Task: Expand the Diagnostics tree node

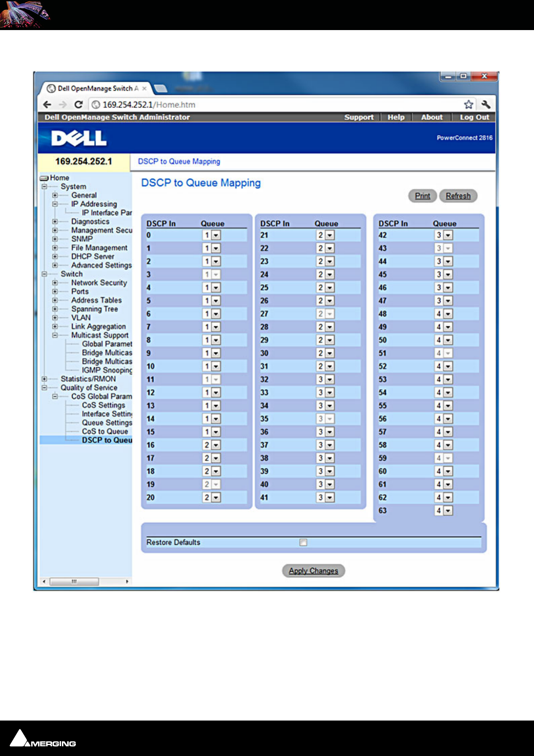Action: (x=55, y=221)
